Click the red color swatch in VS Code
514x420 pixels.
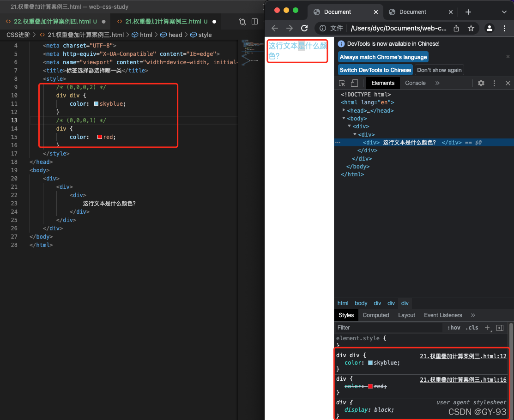click(x=100, y=137)
